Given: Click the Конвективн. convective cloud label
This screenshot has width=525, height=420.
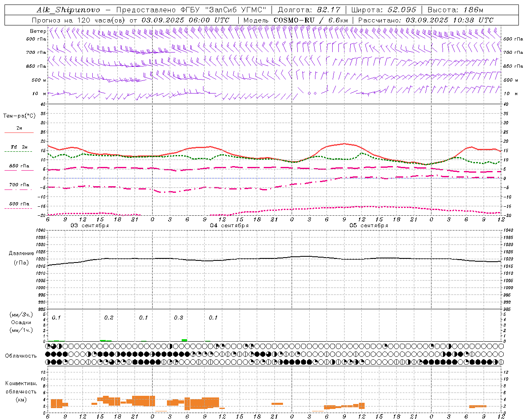Looking at the screenshot, I should (x=21, y=383).
